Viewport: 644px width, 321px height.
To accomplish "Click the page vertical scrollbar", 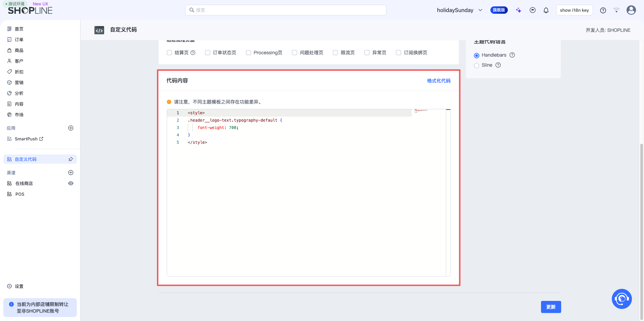I will coord(642,231).
